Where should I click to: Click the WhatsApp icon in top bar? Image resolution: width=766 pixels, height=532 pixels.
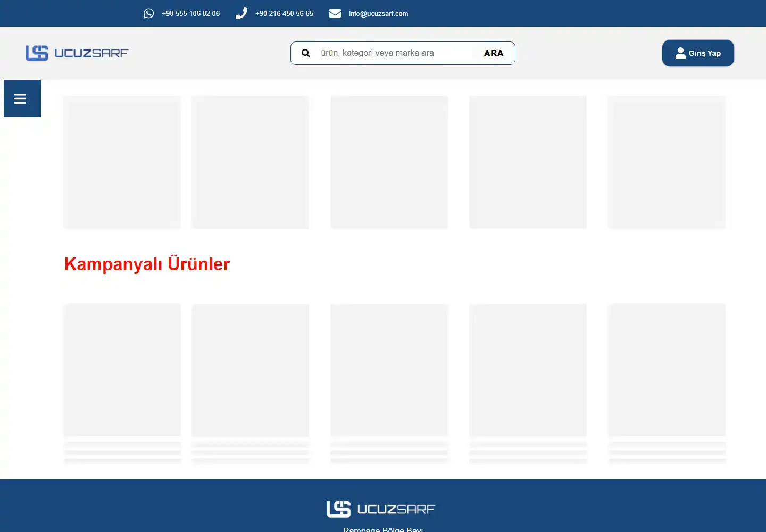[x=148, y=13]
